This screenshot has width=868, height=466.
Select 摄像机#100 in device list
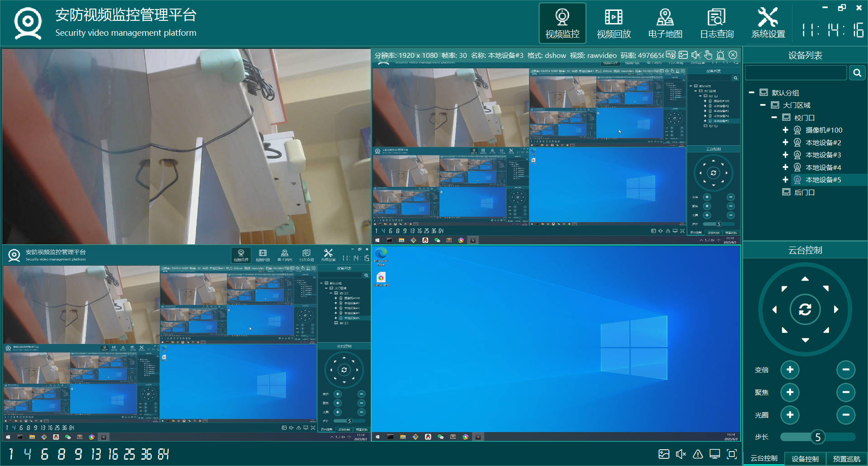pyautogui.click(x=824, y=130)
